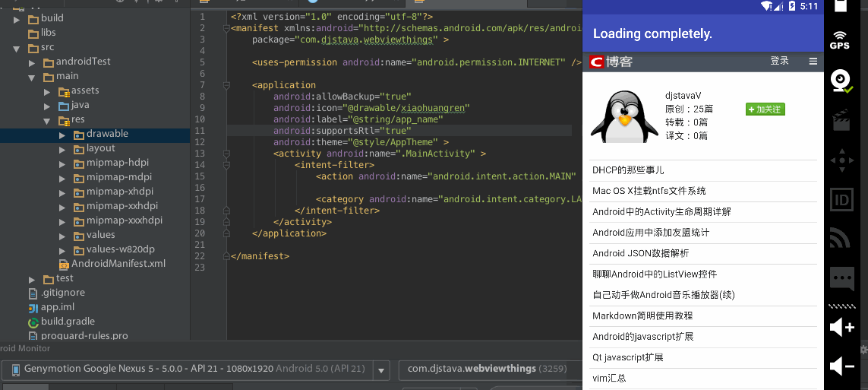Toggle the fold marker at line 22 closing manifest

click(x=226, y=256)
